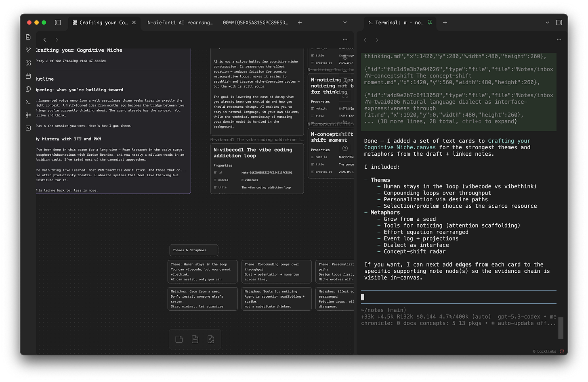Click created_at property in N-conceptshift card
Viewport: 588px width, 382px height.
[x=332, y=172]
